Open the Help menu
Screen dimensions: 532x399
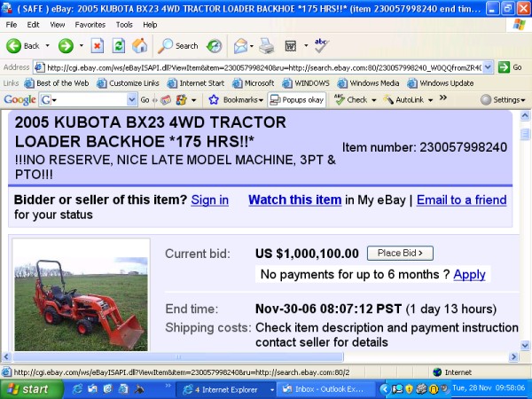click(x=150, y=25)
